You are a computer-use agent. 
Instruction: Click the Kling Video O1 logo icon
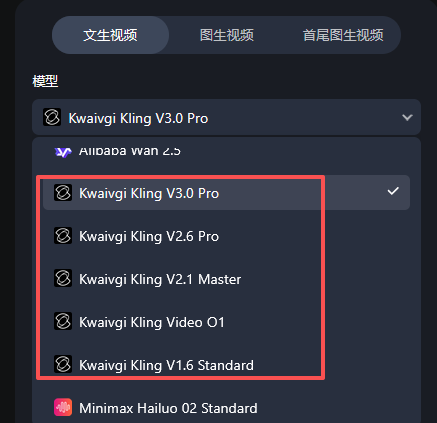63,322
